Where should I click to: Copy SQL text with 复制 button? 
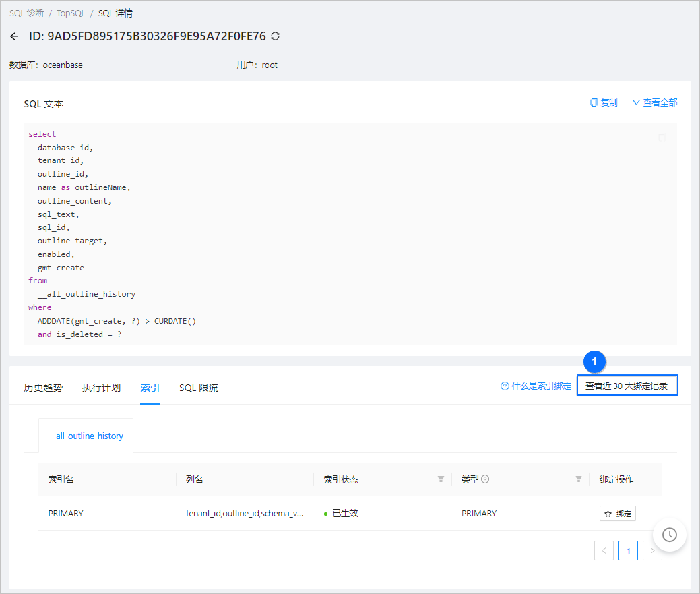(x=604, y=102)
